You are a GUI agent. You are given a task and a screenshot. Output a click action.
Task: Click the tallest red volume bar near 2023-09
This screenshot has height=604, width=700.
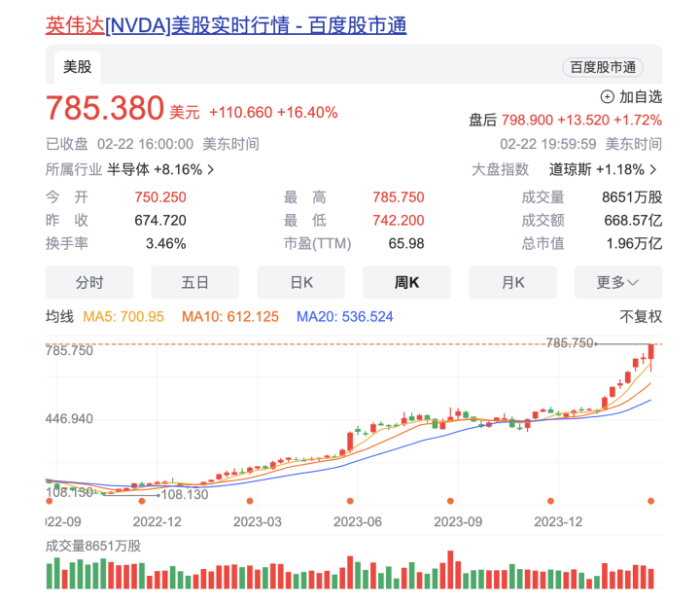point(450,570)
